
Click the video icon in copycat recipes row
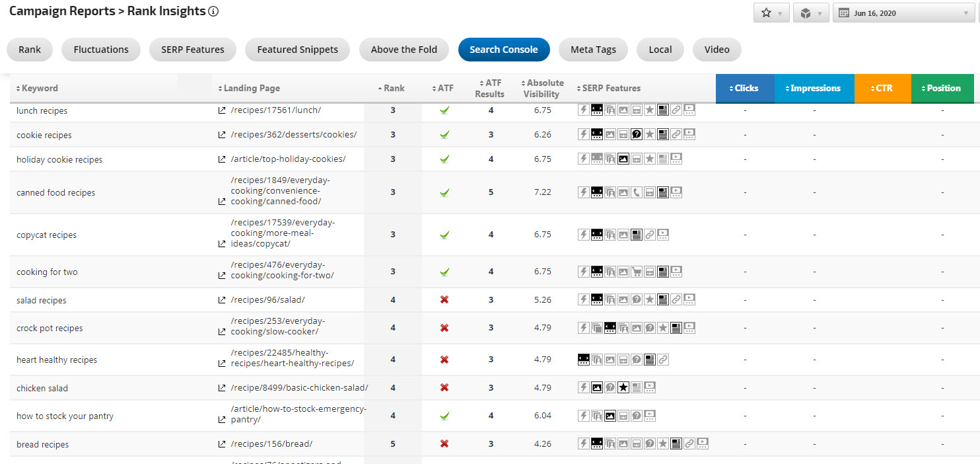[x=663, y=235]
